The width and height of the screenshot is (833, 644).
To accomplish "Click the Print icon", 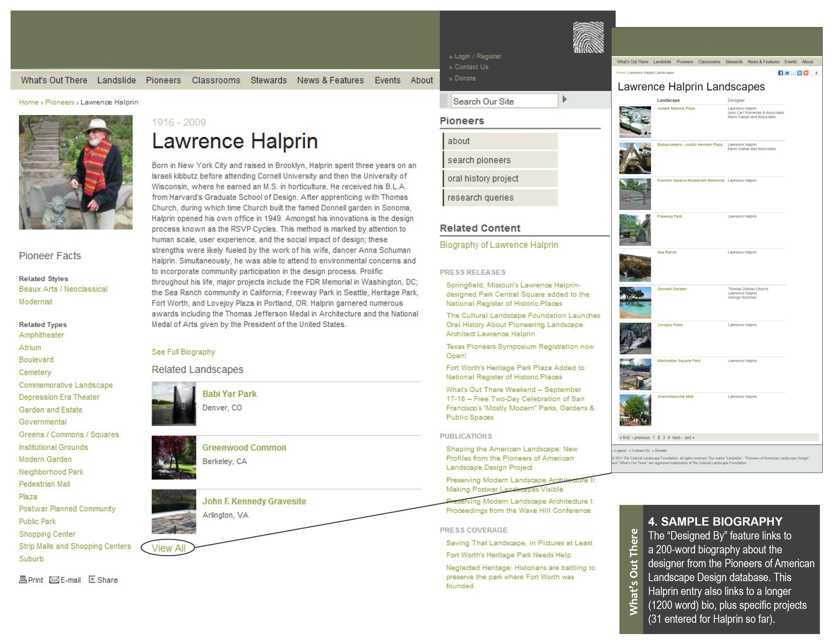I will [23, 580].
